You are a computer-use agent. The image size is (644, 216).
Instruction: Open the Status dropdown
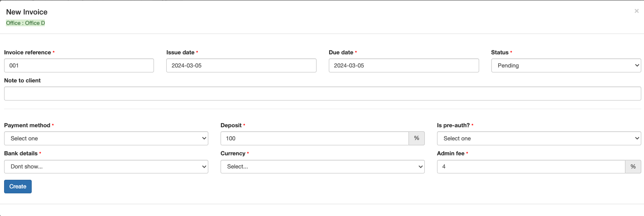pos(566,66)
